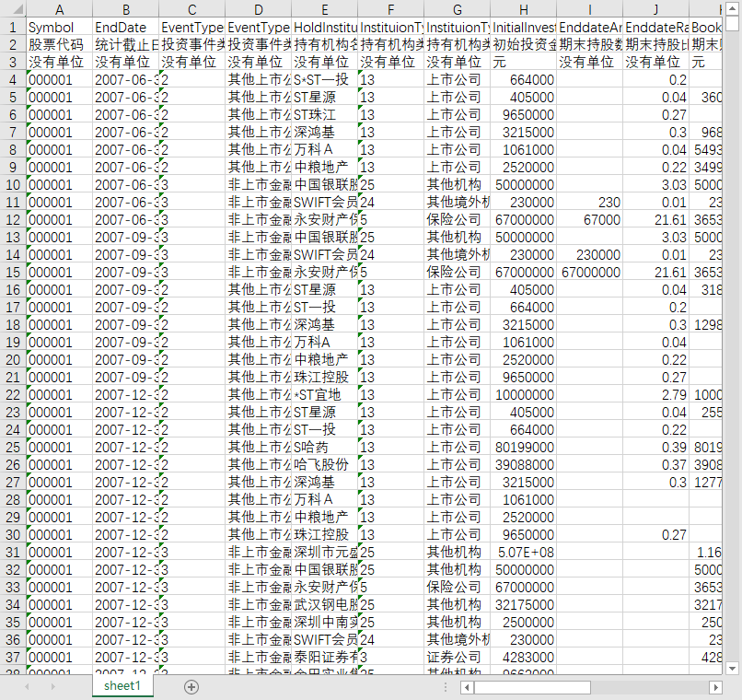This screenshot has height=700, width=742.
Task: Select cell with value 32175000
Action: pos(523,605)
